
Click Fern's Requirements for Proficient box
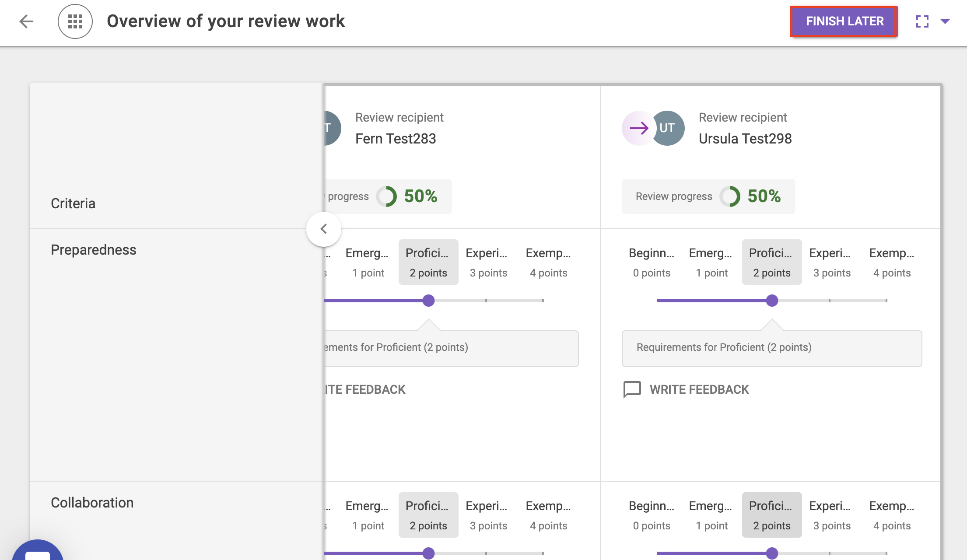tap(451, 348)
